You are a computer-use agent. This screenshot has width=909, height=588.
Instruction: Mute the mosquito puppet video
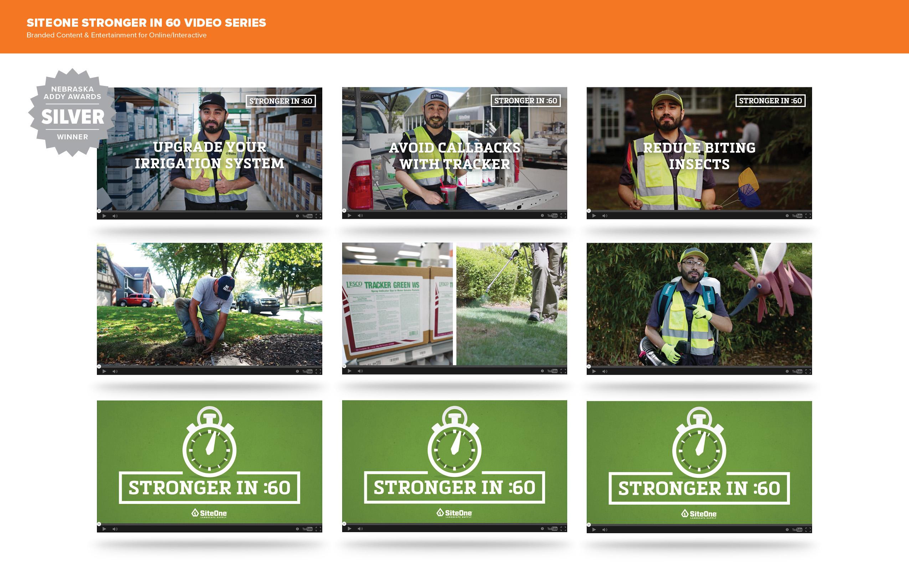pyautogui.click(x=605, y=371)
